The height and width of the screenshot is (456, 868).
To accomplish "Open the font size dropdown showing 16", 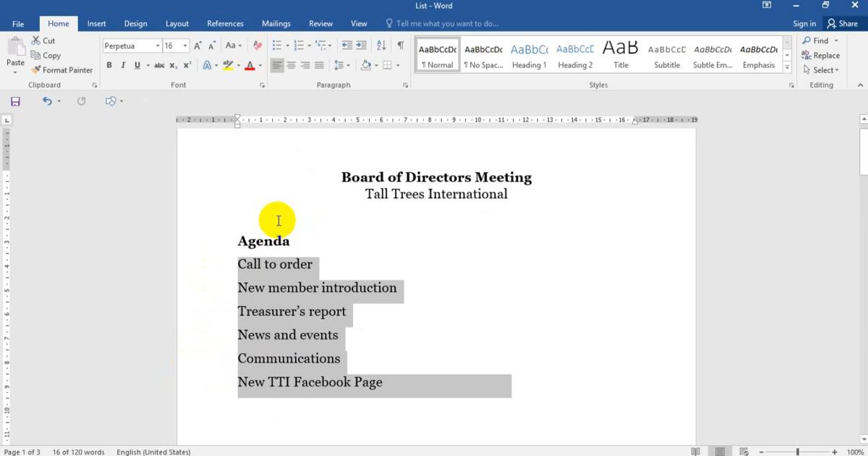I will point(185,46).
